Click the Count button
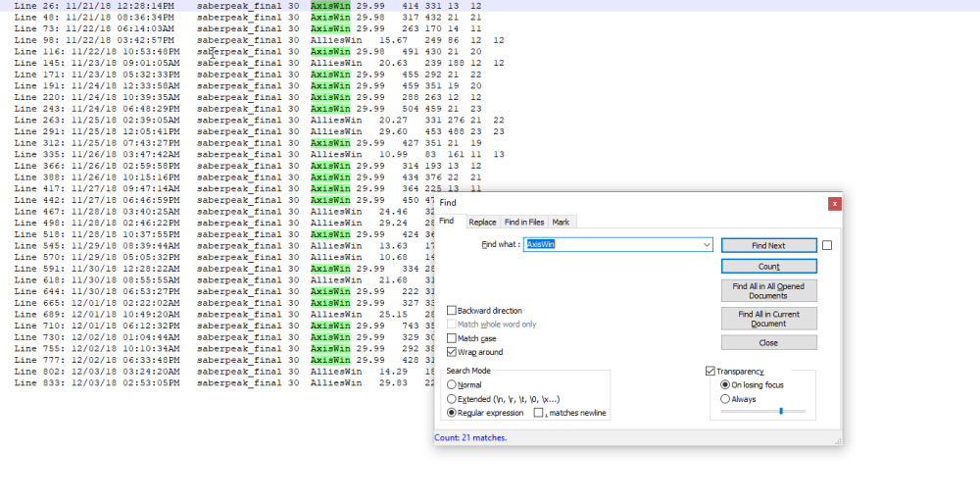 (x=768, y=267)
